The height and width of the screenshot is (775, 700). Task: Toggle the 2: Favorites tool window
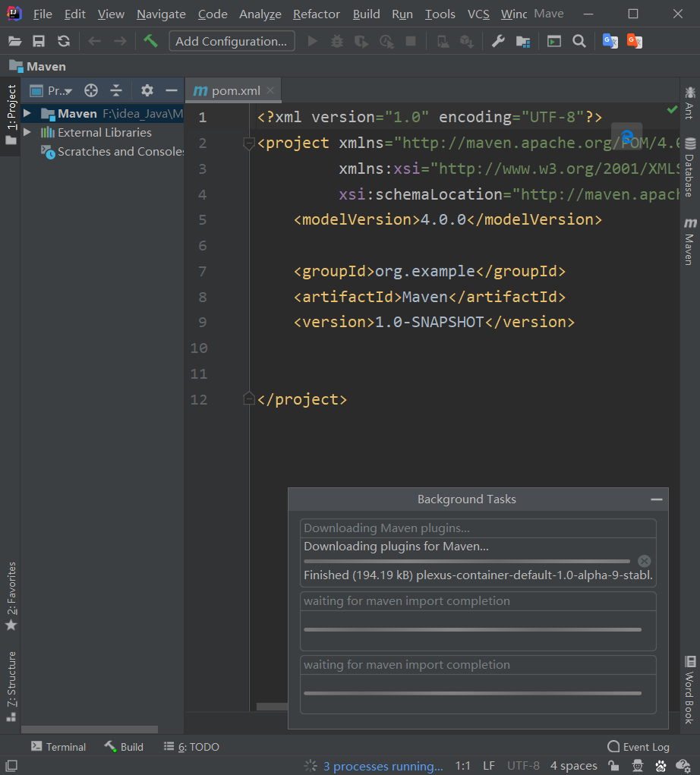(11, 597)
